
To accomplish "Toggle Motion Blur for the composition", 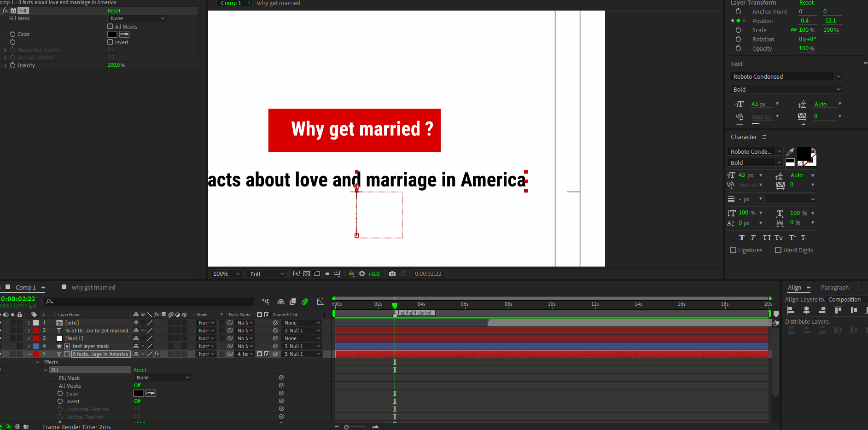I will pyautogui.click(x=305, y=302).
